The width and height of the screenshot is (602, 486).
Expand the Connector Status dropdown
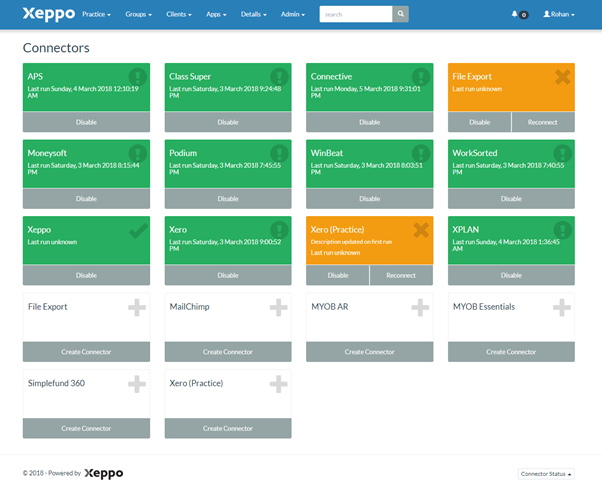(548, 473)
